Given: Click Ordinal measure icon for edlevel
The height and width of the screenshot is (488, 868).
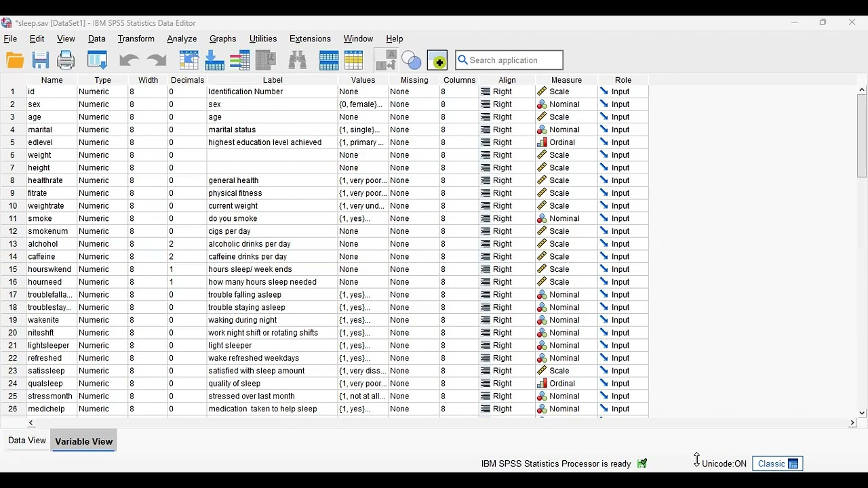Looking at the screenshot, I should point(542,142).
